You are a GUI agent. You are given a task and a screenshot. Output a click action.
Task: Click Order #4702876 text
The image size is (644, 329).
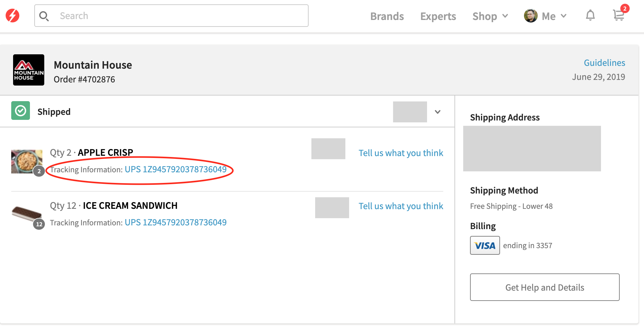pos(84,79)
